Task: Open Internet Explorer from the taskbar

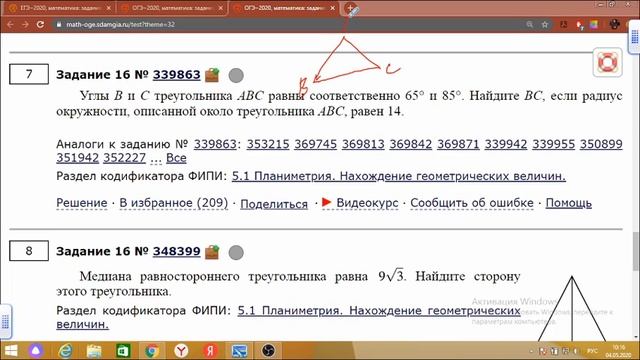Action: point(65,351)
